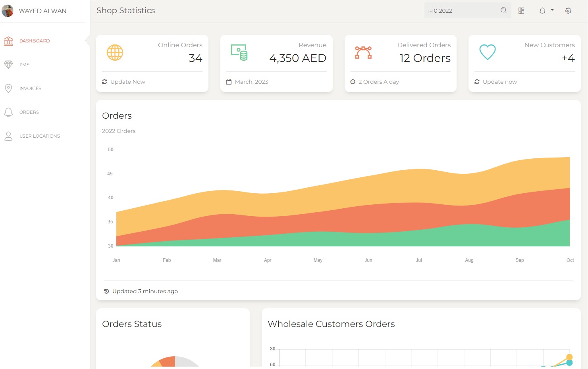Click the globe icon in Online Orders card
Screen dimensions: 588x369
115,52
